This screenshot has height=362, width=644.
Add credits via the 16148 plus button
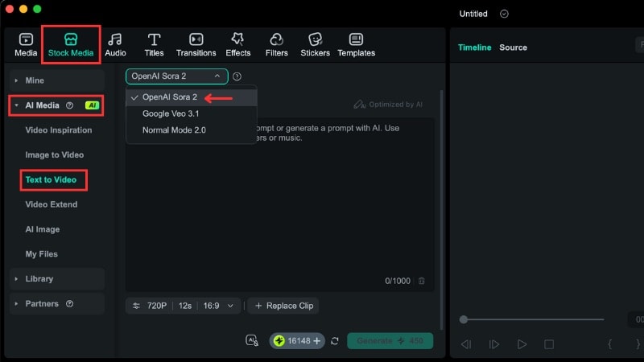pyautogui.click(x=316, y=340)
